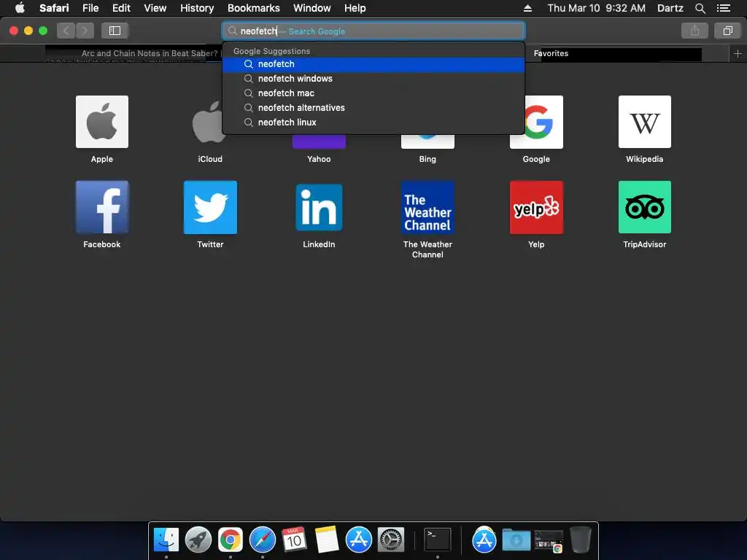Open the LinkedIn favorites tile
The image size is (747, 560).
coord(319,207)
